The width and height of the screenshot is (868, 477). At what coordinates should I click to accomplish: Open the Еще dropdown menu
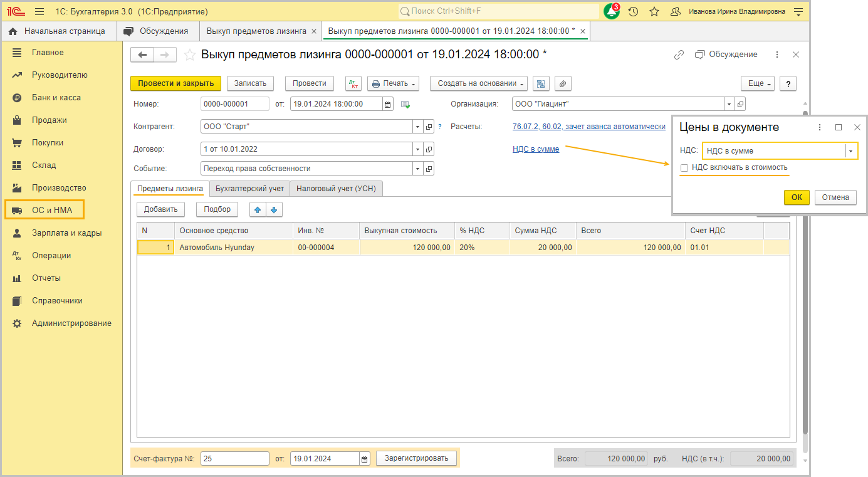[758, 83]
